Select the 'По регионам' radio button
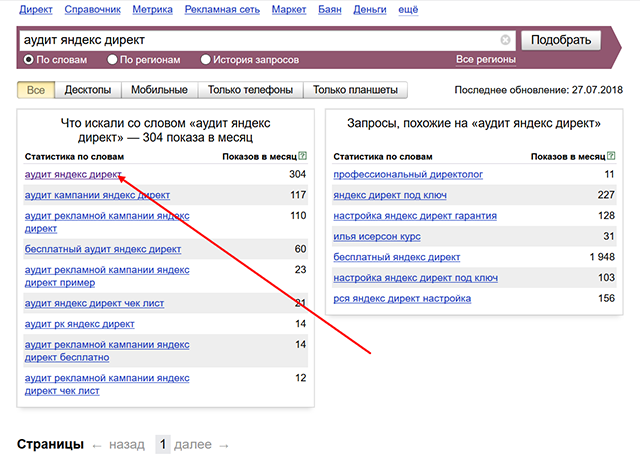 point(112,60)
